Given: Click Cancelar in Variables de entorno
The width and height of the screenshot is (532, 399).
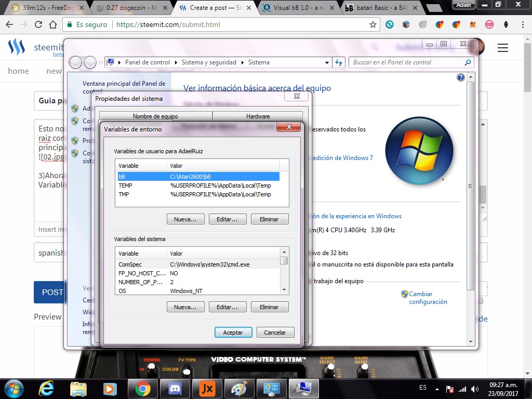Looking at the screenshot, I should (x=275, y=332).
